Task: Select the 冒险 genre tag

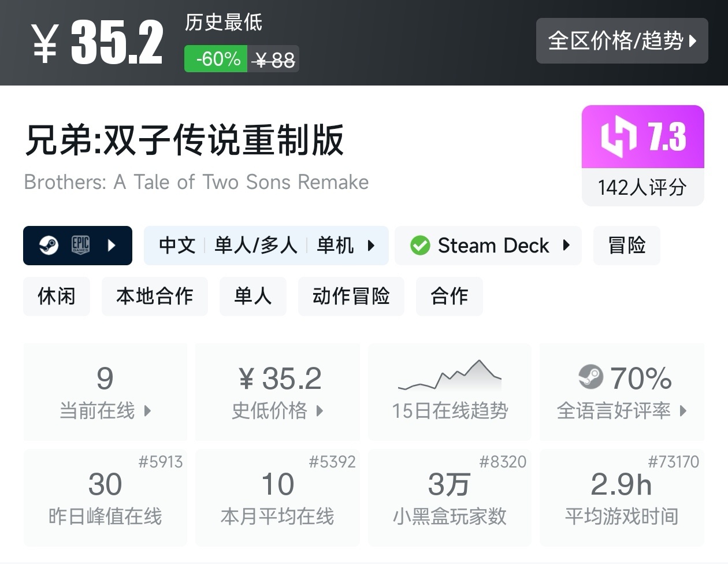Action: pyautogui.click(x=626, y=246)
